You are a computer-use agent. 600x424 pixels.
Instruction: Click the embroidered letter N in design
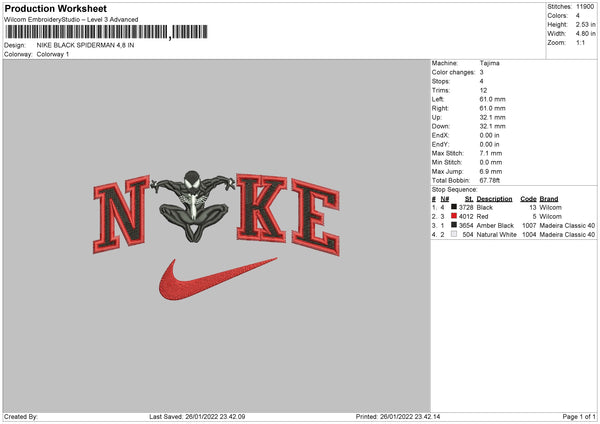[121, 214]
